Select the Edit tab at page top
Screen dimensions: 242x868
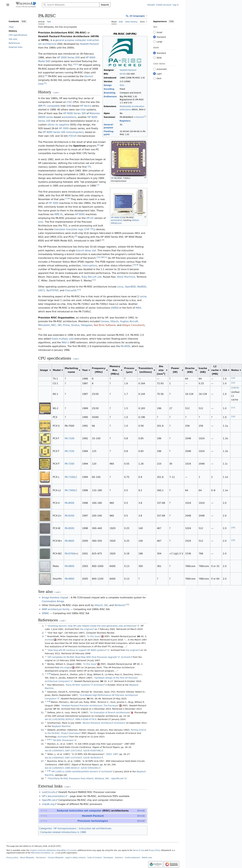121,22
